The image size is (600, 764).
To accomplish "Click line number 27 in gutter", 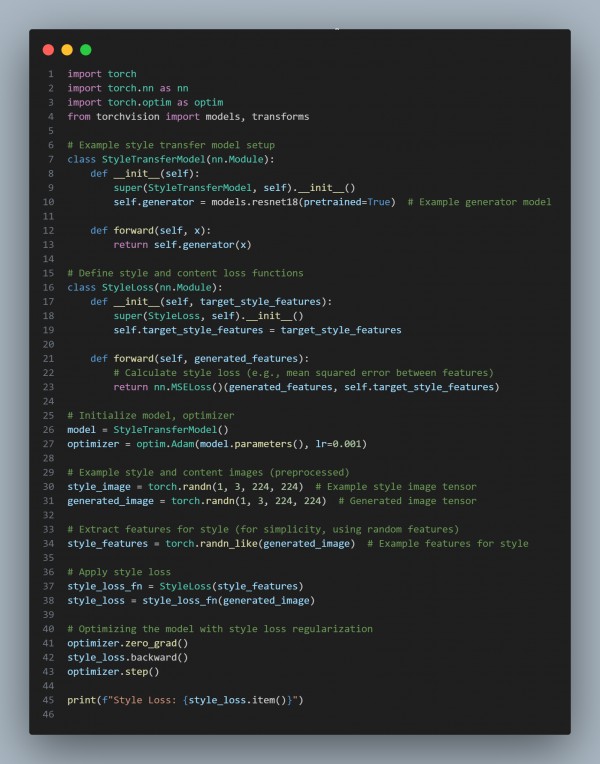I will click(x=48, y=444).
